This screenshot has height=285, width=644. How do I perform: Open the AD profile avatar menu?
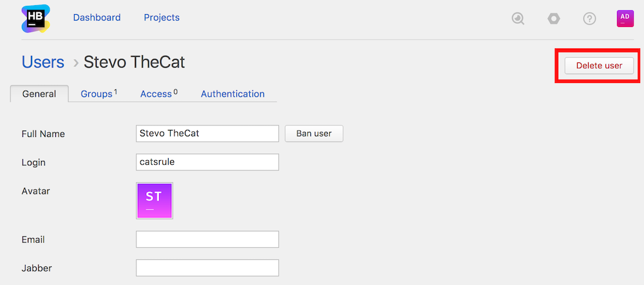click(x=625, y=19)
